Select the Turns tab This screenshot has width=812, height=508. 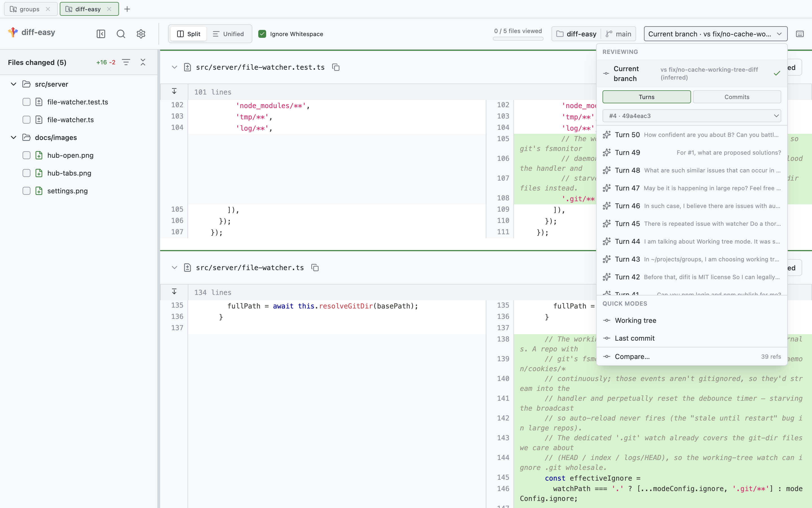[x=646, y=97]
